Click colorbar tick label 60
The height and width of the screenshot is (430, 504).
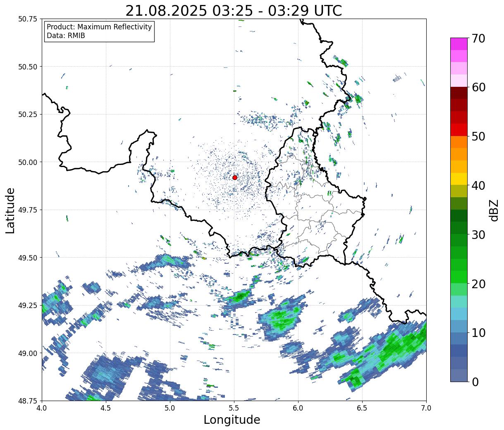(x=478, y=87)
